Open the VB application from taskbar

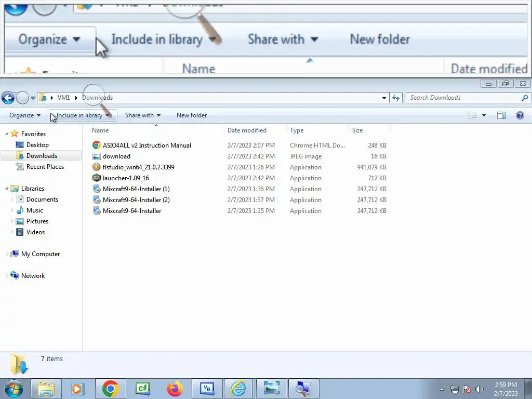pos(207,389)
